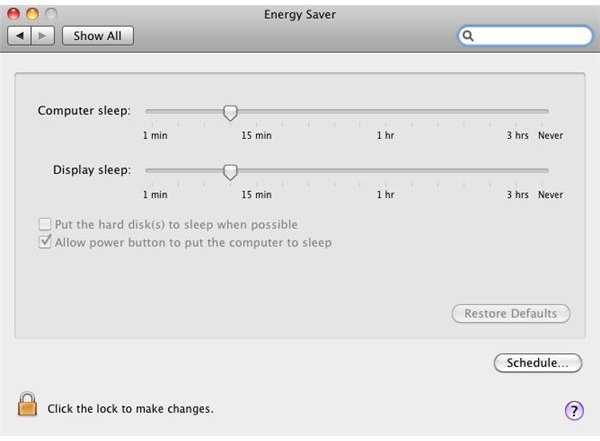The width and height of the screenshot is (600, 441).
Task: Click the magnifying glass search icon
Action: coord(468,36)
